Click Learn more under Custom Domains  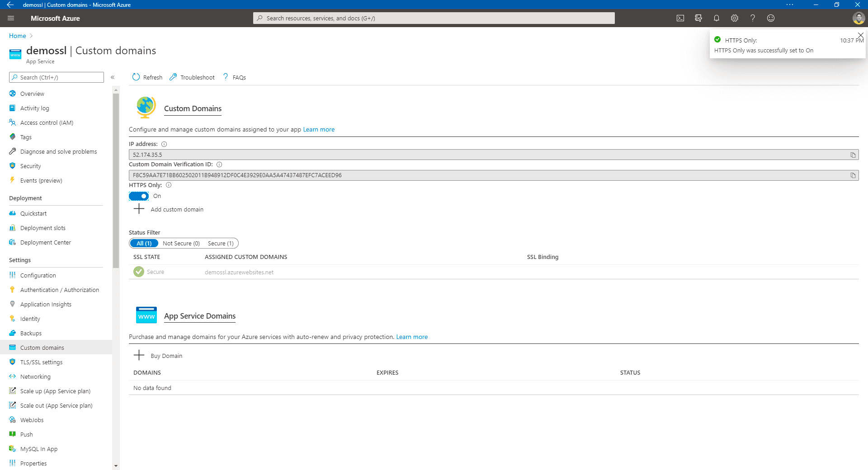(319, 129)
